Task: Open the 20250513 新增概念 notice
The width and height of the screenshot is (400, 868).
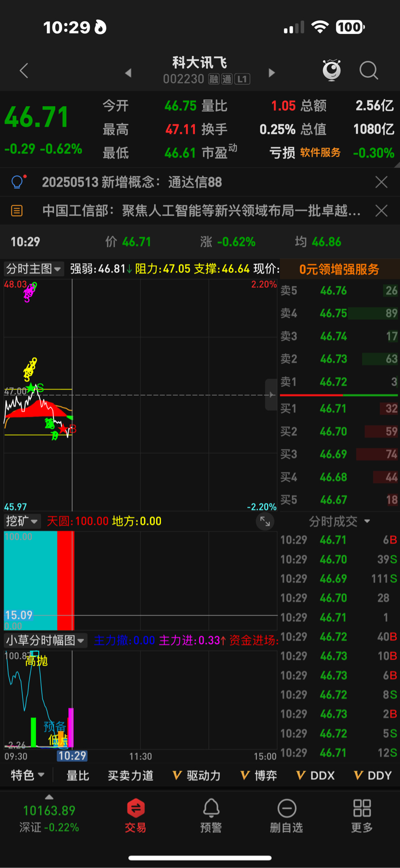Action: (132, 182)
